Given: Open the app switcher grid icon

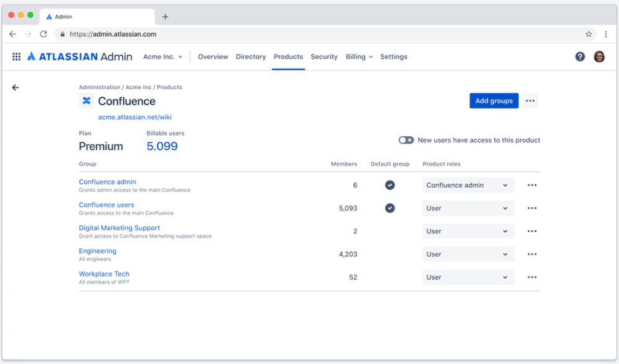Looking at the screenshot, I should coord(16,57).
